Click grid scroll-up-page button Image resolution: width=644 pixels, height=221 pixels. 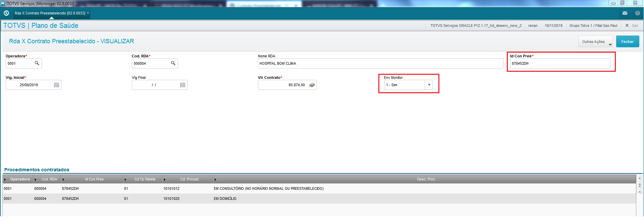(x=640, y=185)
